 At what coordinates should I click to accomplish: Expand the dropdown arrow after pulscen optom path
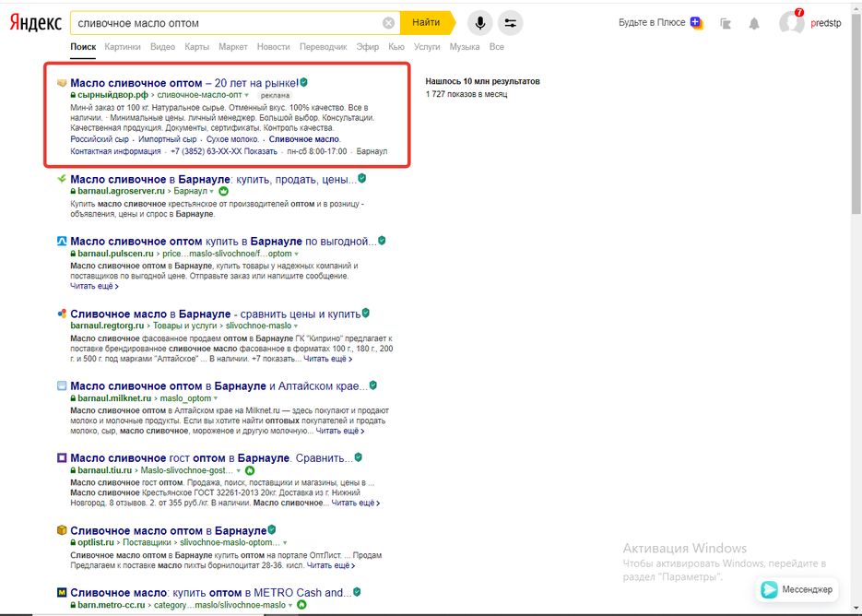pyautogui.click(x=296, y=255)
